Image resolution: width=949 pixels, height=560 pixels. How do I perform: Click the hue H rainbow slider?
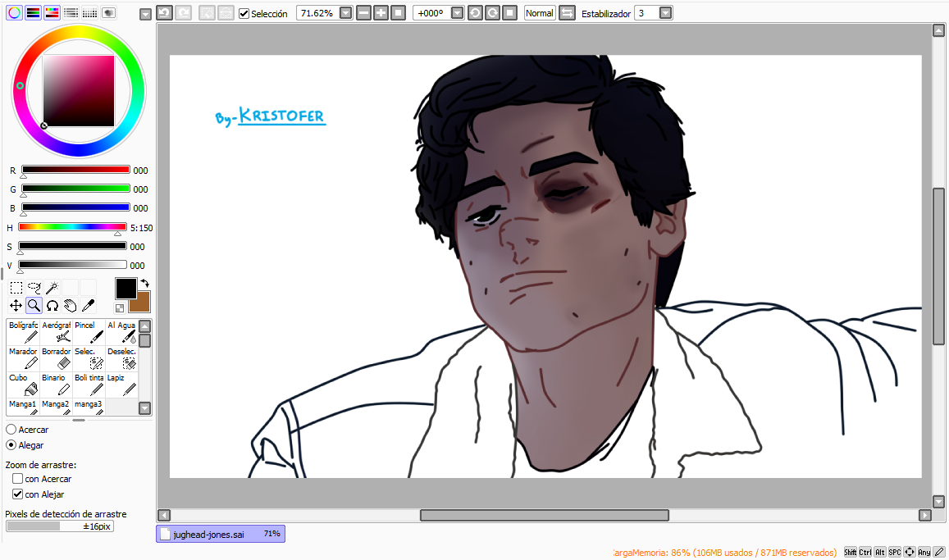point(73,227)
